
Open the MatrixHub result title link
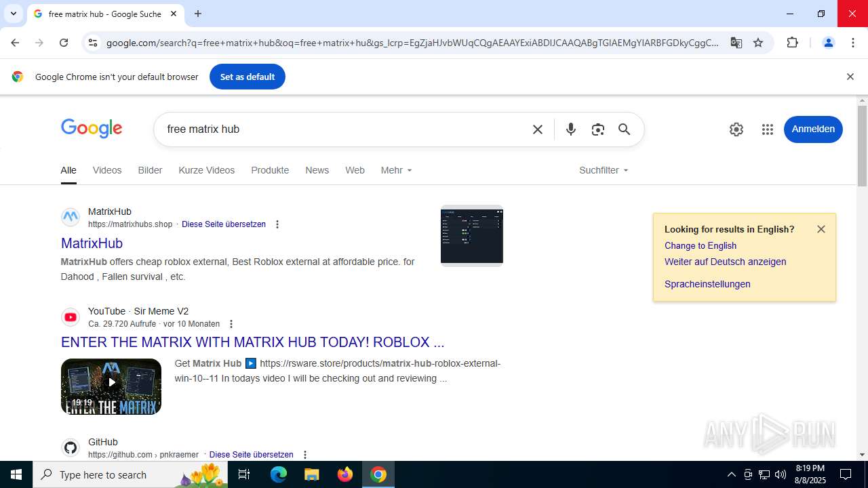tap(92, 243)
